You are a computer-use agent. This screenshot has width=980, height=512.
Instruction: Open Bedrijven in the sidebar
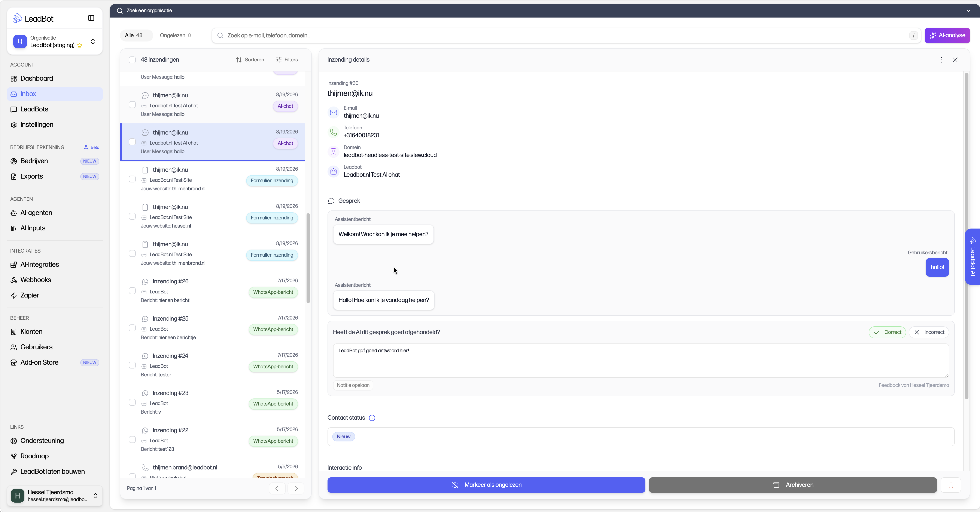point(54,161)
